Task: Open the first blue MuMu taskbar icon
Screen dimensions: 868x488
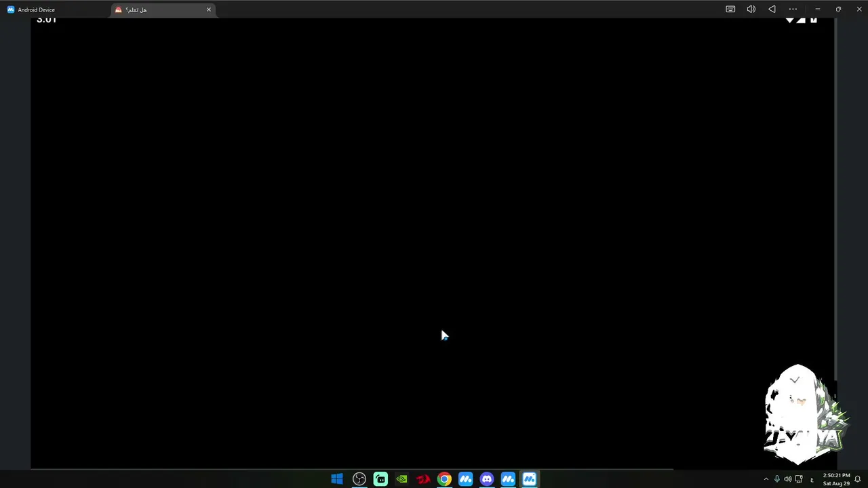Action: coord(465,479)
